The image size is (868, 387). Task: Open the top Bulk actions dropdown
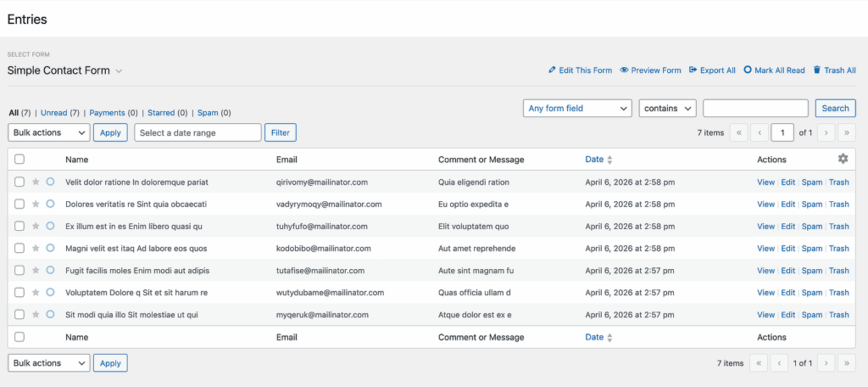point(48,132)
